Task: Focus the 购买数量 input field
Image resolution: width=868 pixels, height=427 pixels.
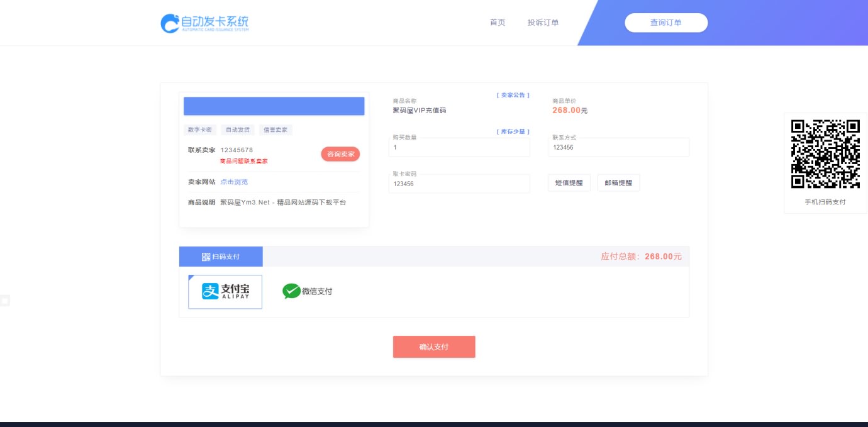Action: (459, 148)
